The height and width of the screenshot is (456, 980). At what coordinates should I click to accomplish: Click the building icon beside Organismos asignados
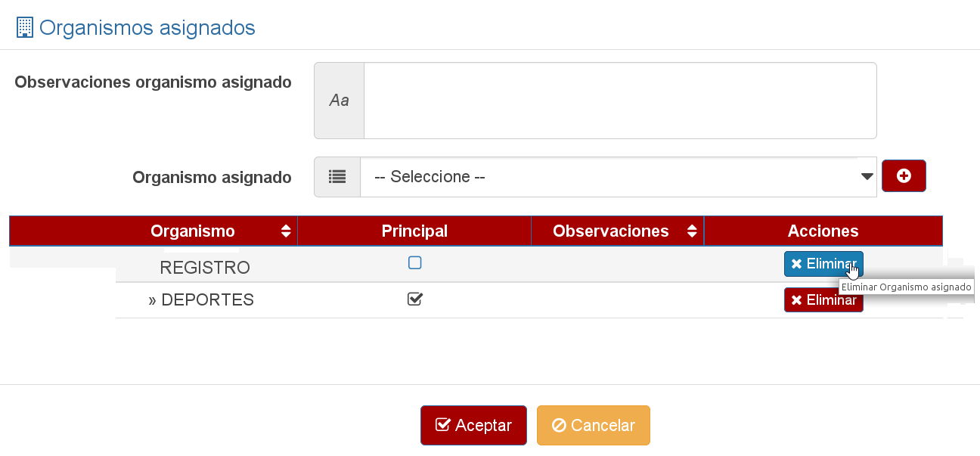pyautogui.click(x=25, y=28)
